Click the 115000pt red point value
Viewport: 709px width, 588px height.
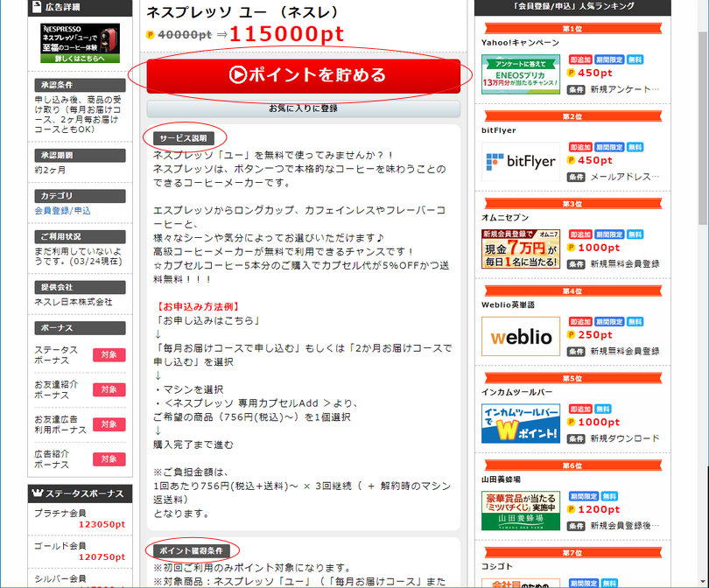pyautogui.click(x=287, y=34)
